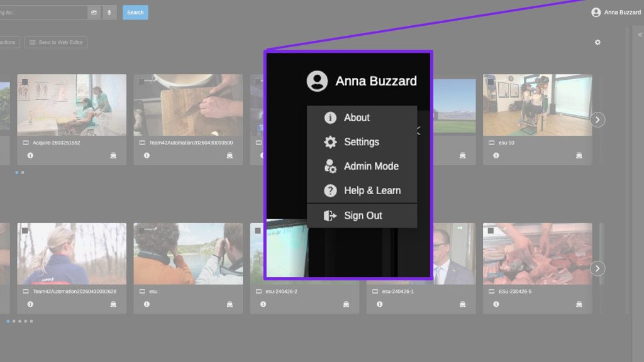
Task: Open info icon on the esu card
Action: pyautogui.click(x=147, y=304)
